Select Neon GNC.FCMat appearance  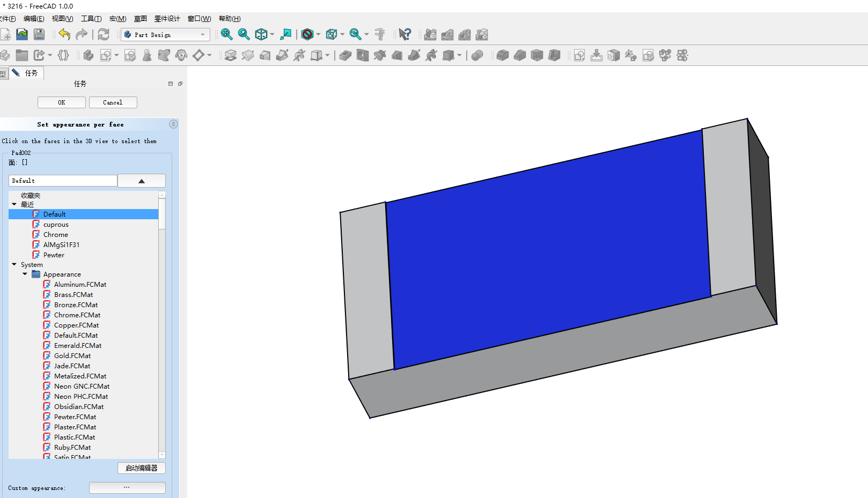coord(82,386)
